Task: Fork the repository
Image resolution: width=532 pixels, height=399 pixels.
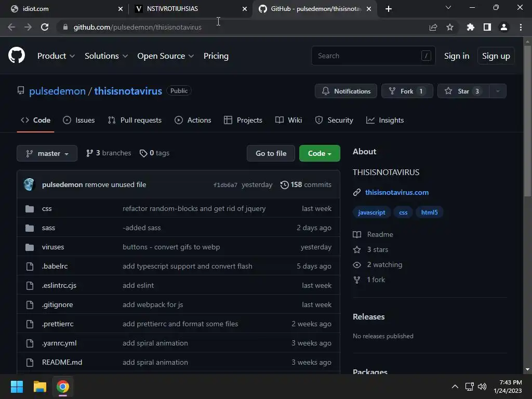Action: tap(407, 91)
